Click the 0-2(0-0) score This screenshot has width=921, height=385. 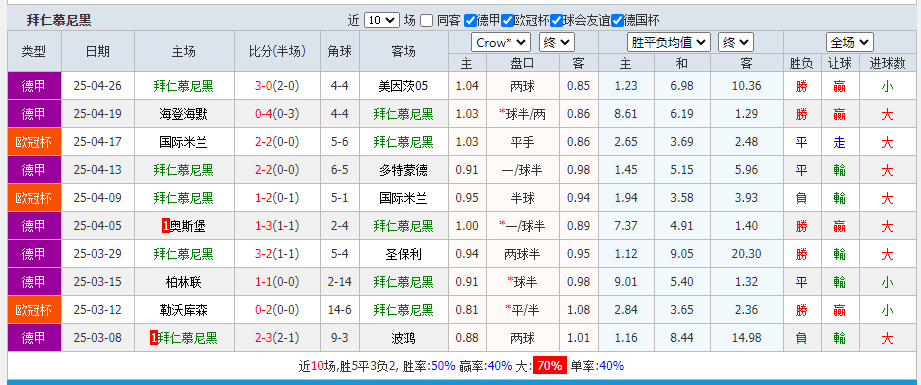(x=277, y=310)
